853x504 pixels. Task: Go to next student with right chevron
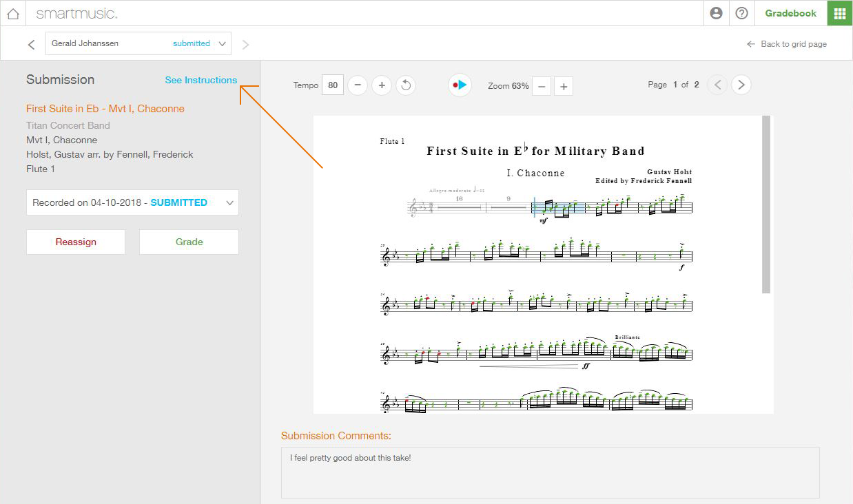[x=246, y=45]
